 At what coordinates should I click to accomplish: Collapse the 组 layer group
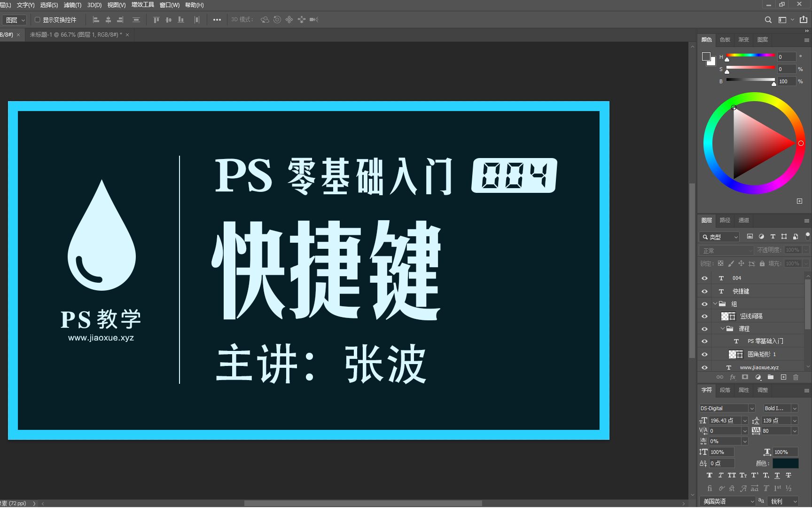coord(715,304)
